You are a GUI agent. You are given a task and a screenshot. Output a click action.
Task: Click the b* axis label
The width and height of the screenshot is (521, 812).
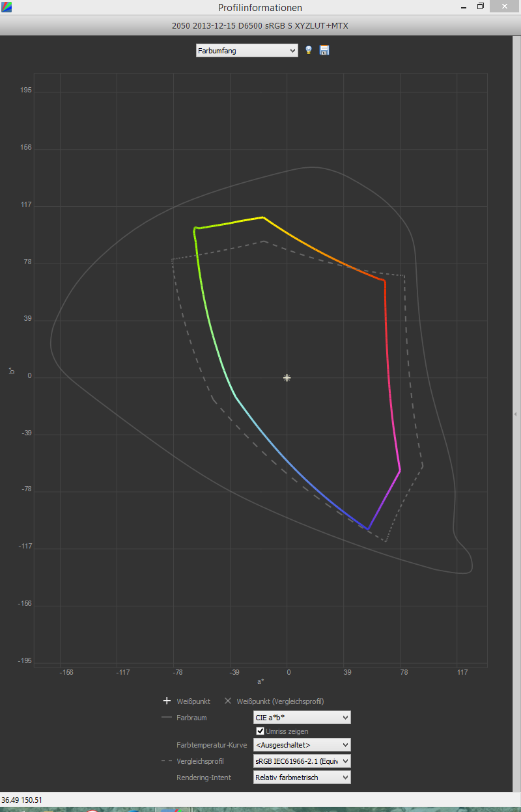tap(11, 371)
